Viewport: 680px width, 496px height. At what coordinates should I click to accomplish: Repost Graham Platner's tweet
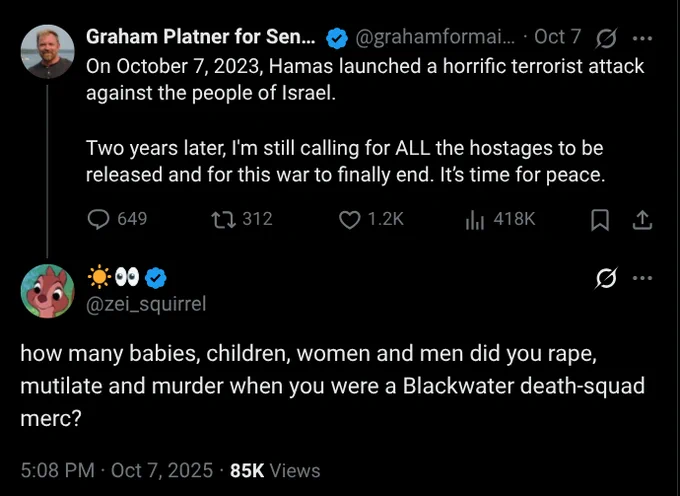pyautogui.click(x=227, y=219)
